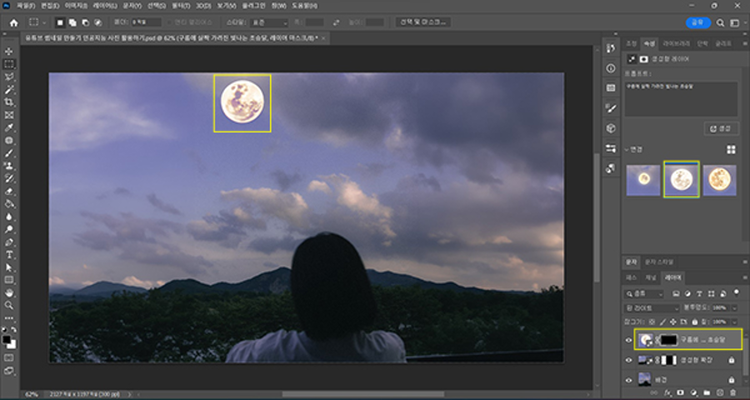Select the Horizontal Type tool

point(9,255)
